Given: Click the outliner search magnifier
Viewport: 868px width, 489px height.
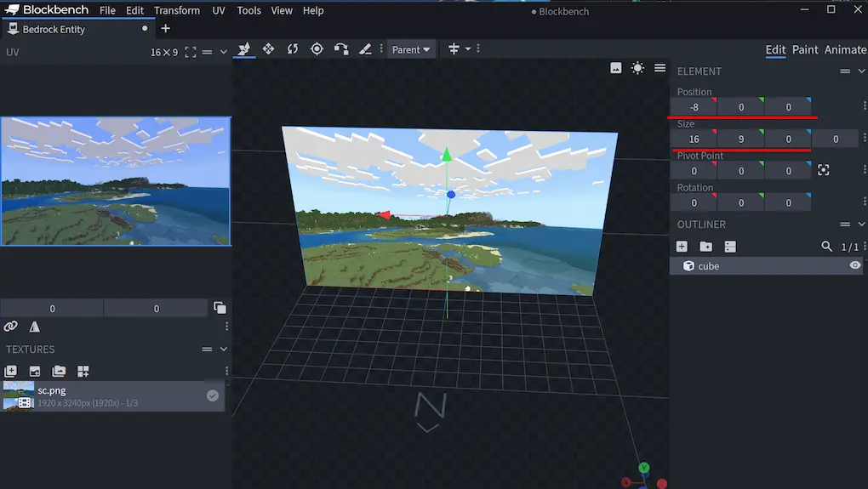Looking at the screenshot, I should pyautogui.click(x=826, y=247).
